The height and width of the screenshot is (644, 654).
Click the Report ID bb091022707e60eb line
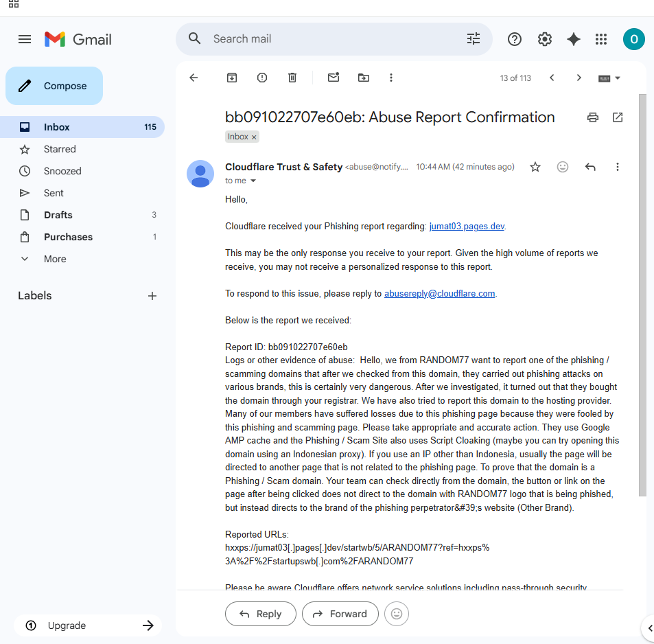286,347
